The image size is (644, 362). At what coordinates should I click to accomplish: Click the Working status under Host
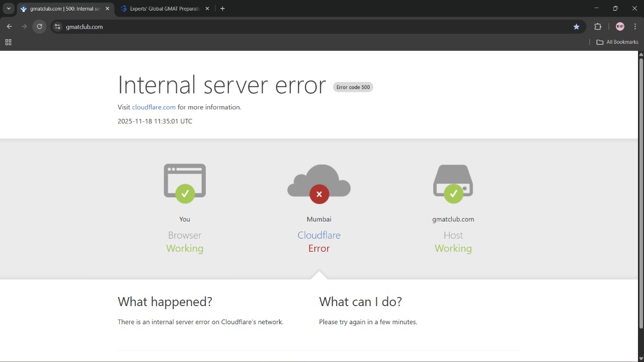[453, 248]
